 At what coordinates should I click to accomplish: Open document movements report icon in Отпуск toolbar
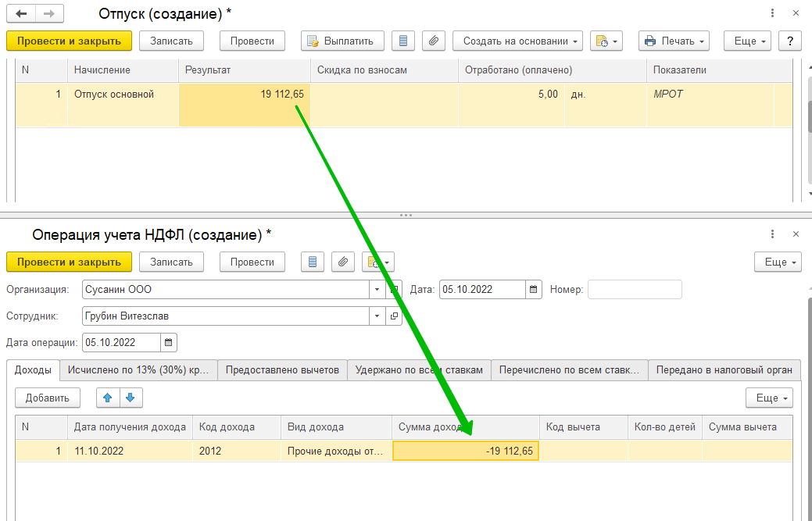(x=402, y=41)
